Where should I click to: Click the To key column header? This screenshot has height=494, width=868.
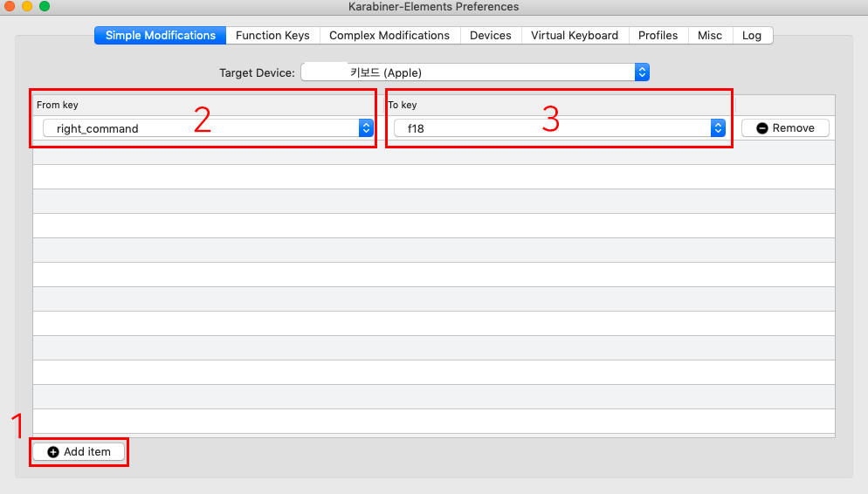[x=403, y=105]
